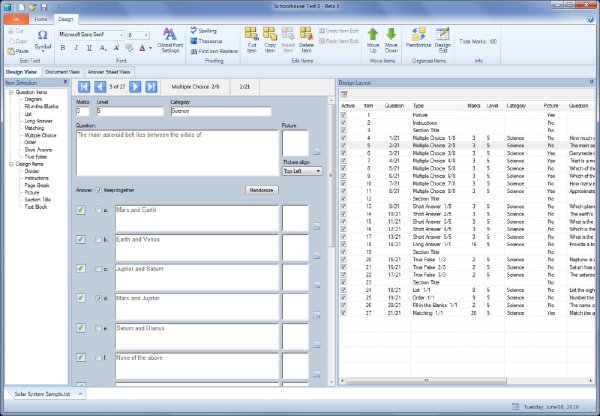Toggle large active checkbox for answer e
600x416 pixels.
81,328
